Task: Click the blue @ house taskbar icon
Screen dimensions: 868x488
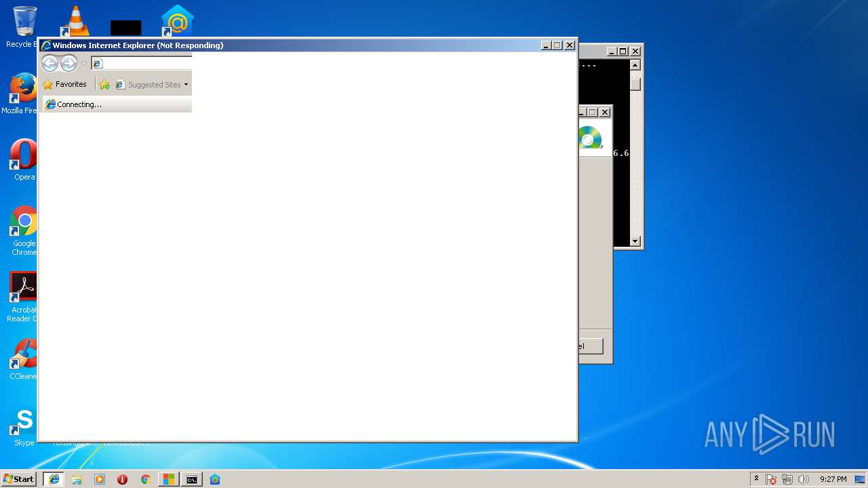Action: (x=215, y=479)
